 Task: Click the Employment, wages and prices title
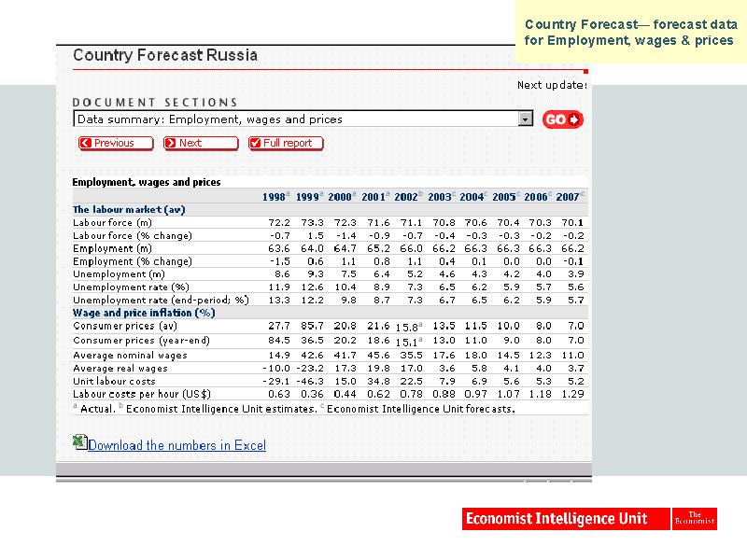click(x=147, y=182)
